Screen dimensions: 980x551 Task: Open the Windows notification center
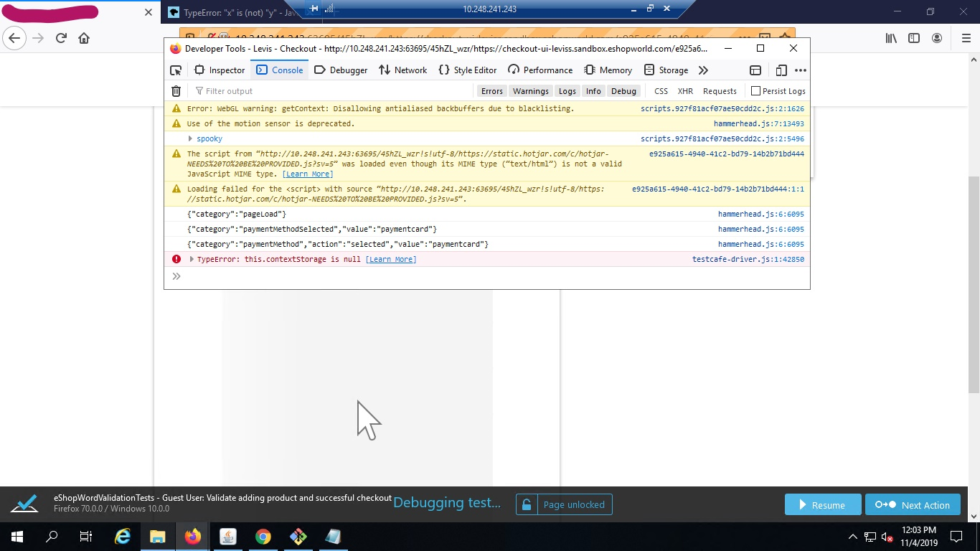(956, 537)
